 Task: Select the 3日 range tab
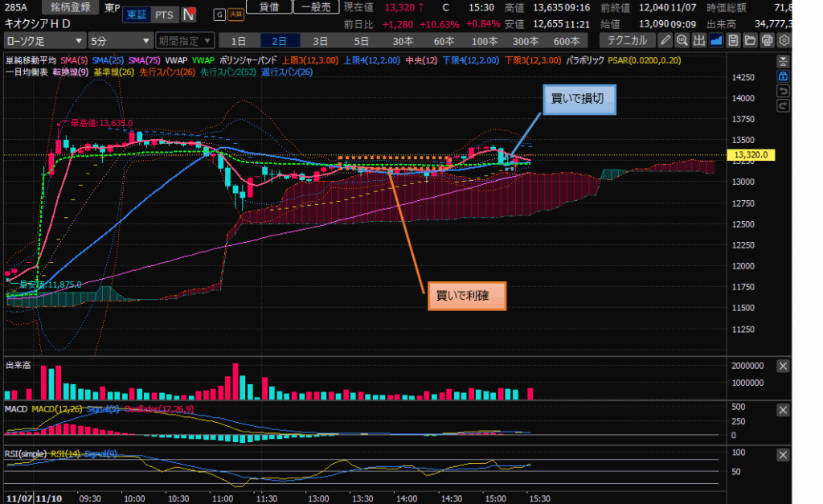[320, 40]
